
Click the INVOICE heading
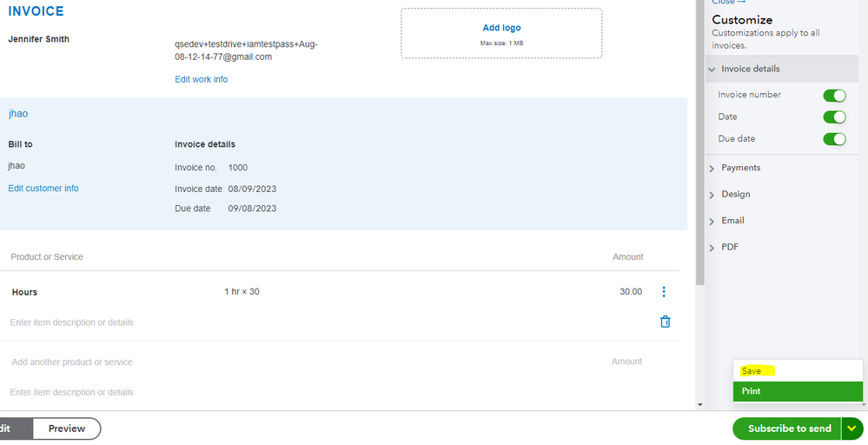click(x=36, y=11)
